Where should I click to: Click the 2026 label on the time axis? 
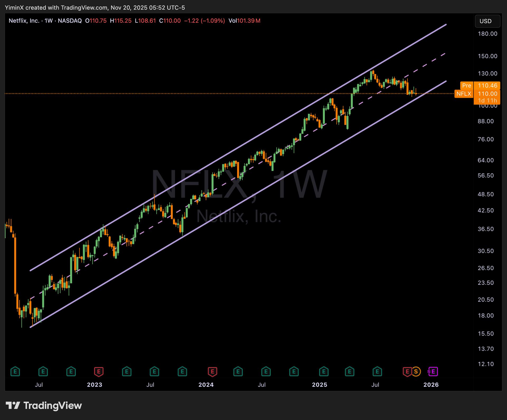tap(431, 385)
